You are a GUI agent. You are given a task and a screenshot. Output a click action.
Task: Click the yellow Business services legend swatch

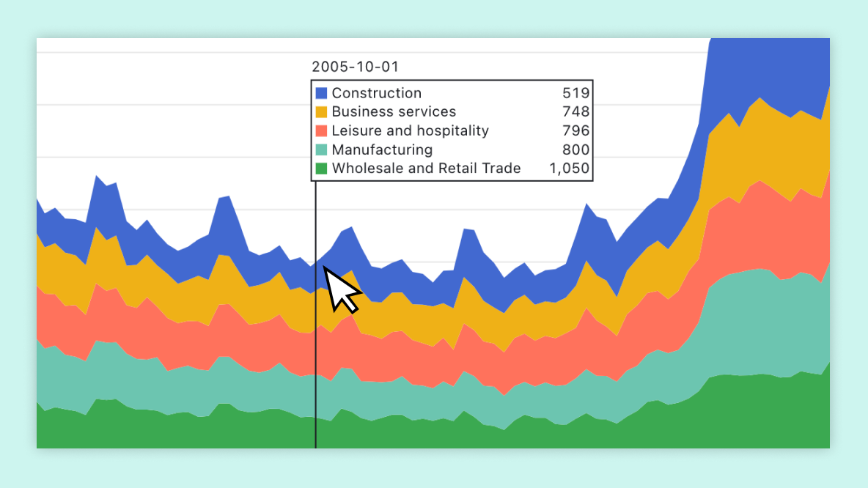pyautogui.click(x=320, y=111)
